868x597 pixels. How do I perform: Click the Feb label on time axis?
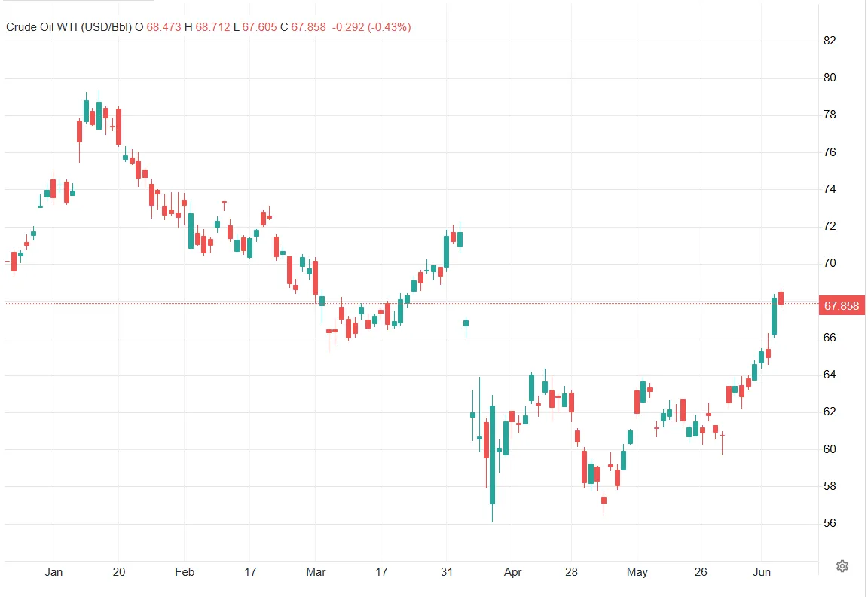(185, 572)
